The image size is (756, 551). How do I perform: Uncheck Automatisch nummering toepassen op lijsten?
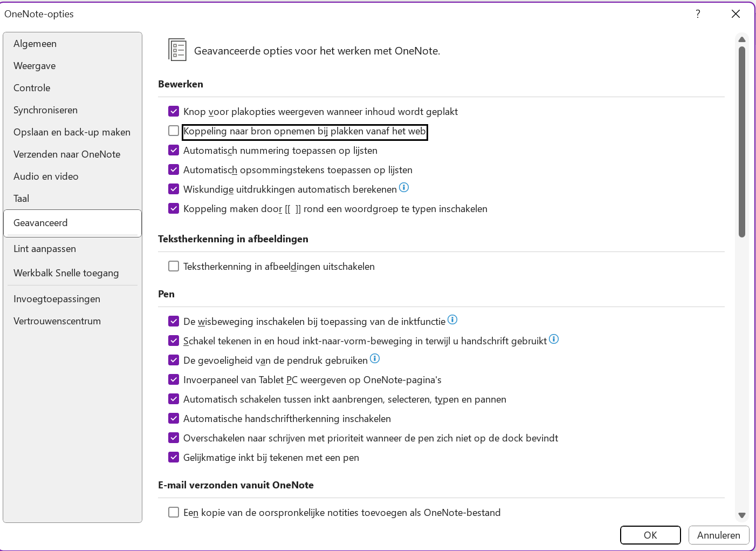174,150
